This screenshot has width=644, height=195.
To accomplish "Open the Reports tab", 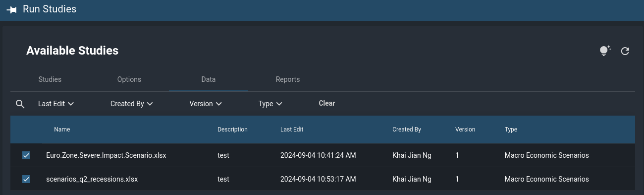I will pyautogui.click(x=288, y=79).
